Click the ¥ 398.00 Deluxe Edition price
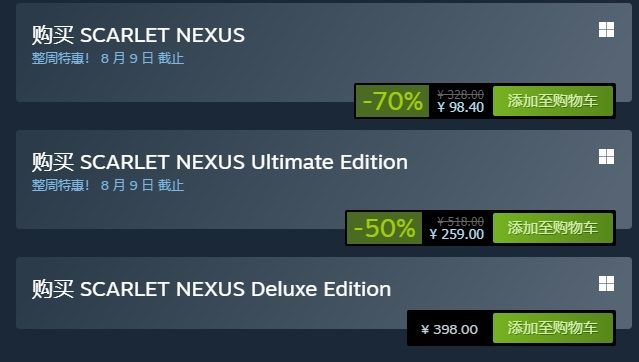The width and height of the screenshot is (639, 362). pyautogui.click(x=450, y=329)
